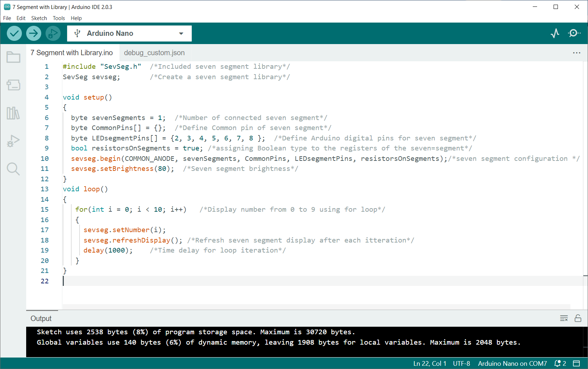Click the Output panel tab

tap(41, 318)
